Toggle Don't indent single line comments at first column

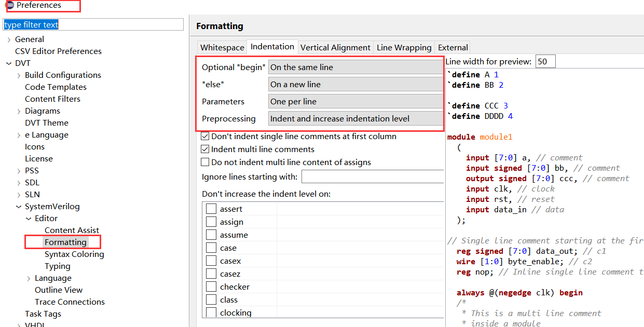205,137
